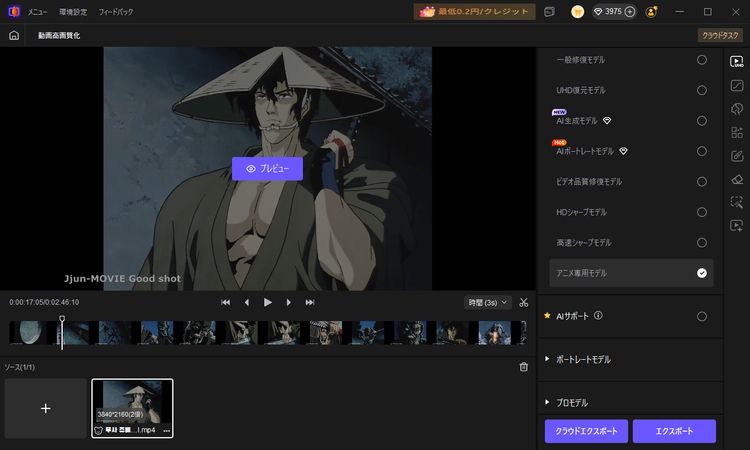Select AI生成モデル radio button

click(702, 121)
